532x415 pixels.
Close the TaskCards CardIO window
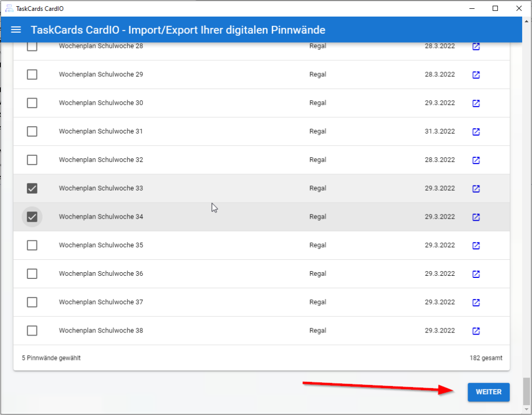click(519, 8)
